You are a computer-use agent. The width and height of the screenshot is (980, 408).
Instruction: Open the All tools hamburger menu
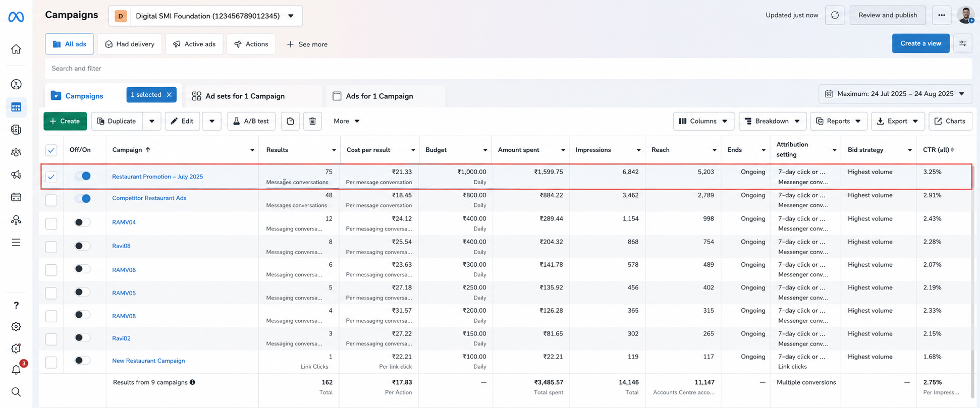[16, 243]
